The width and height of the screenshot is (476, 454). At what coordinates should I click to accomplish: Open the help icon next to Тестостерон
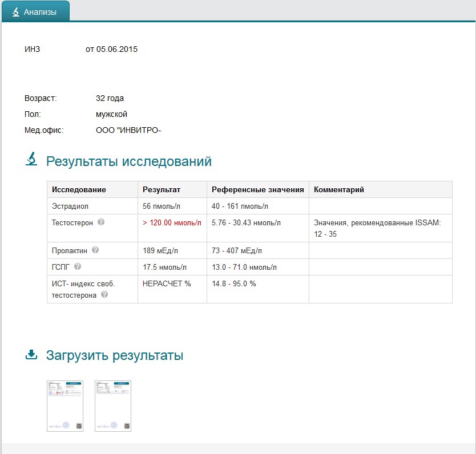point(101,222)
